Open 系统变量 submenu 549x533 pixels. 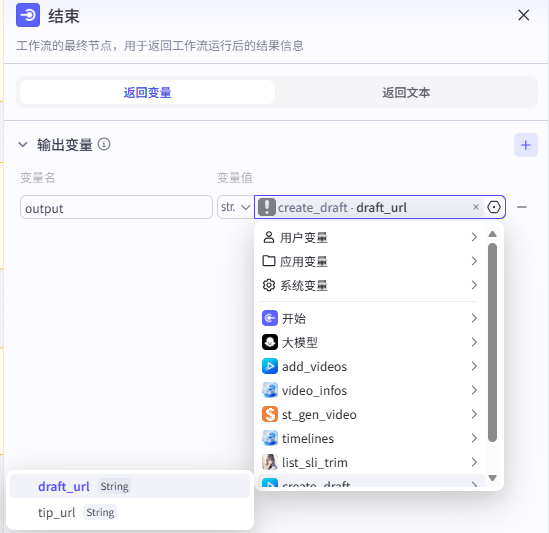tap(370, 285)
